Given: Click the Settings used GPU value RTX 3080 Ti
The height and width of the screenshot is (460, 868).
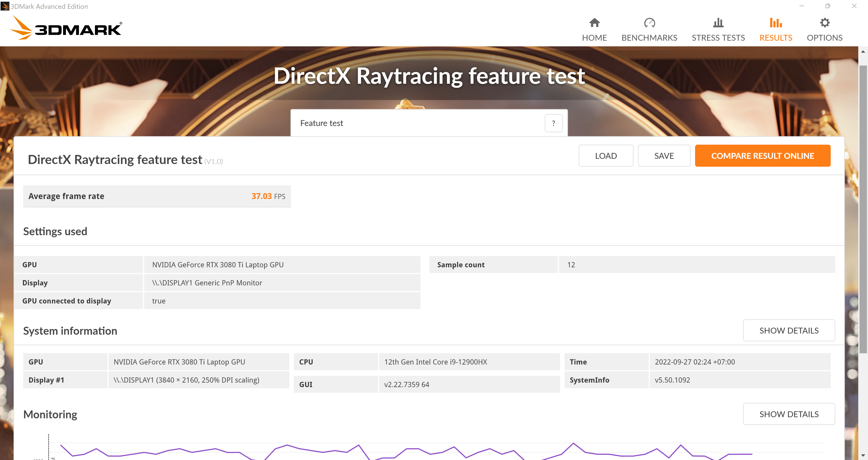Looking at the screenshot, I should coord(218,265).
